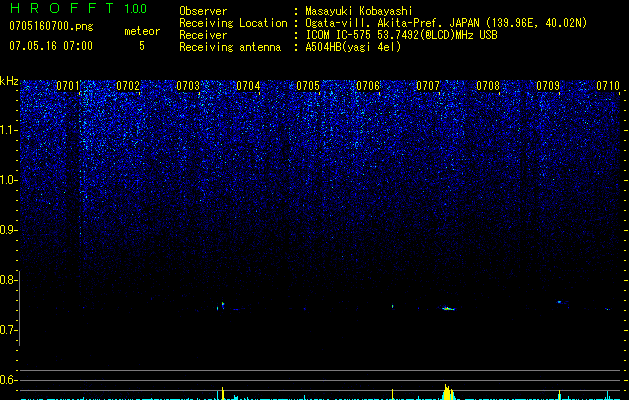Click the 'Receiver' field label

pos(203,35)
